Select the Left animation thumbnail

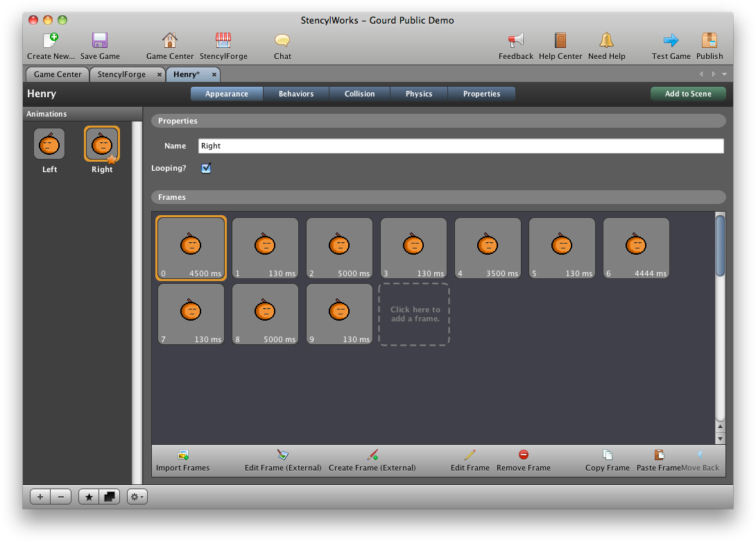pyautogui.click(x=49, y=144)
